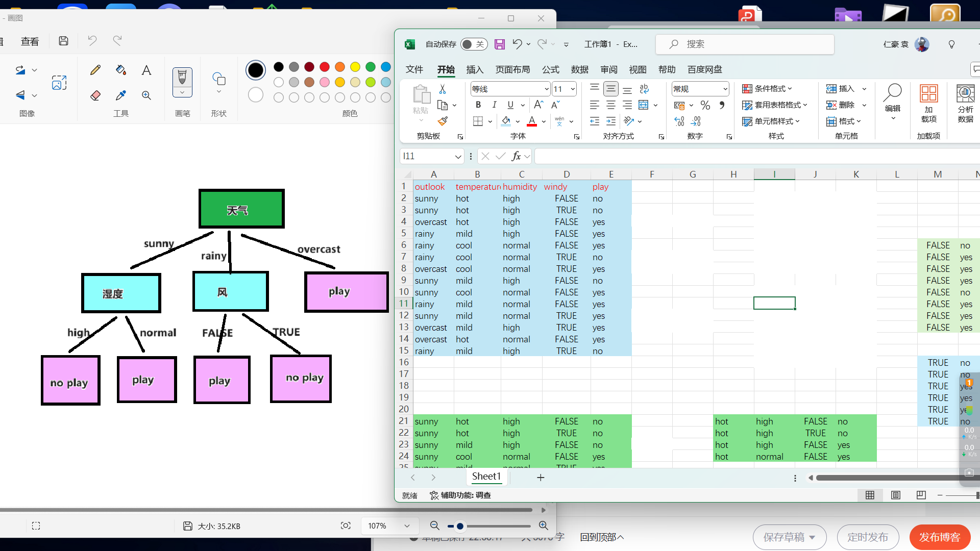The width and height of the screenshot is (980, 551).
Task: Open the font size dropdown
Action: [x=573, y=89]
